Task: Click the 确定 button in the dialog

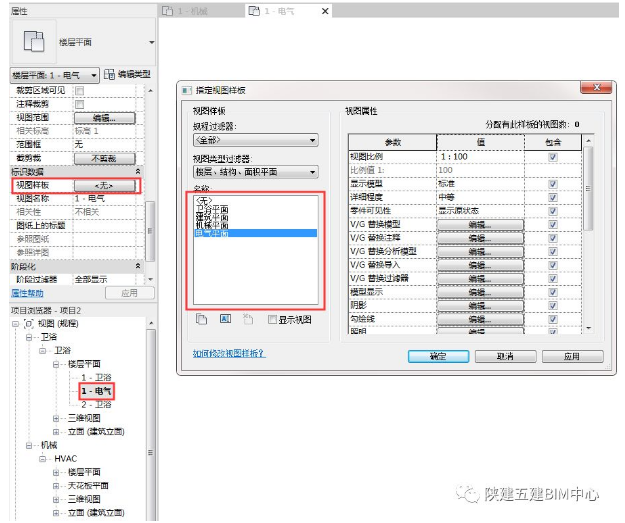Action: tap(438, 356)
